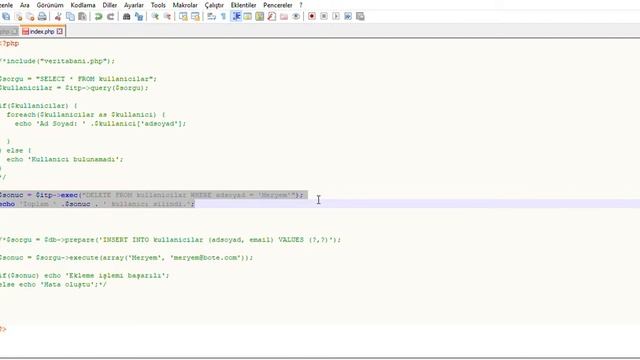The width and height of the screenshot is (640, 360).
Task: Click the if($kullanicilar) line
Action: [x=38, y=106]
